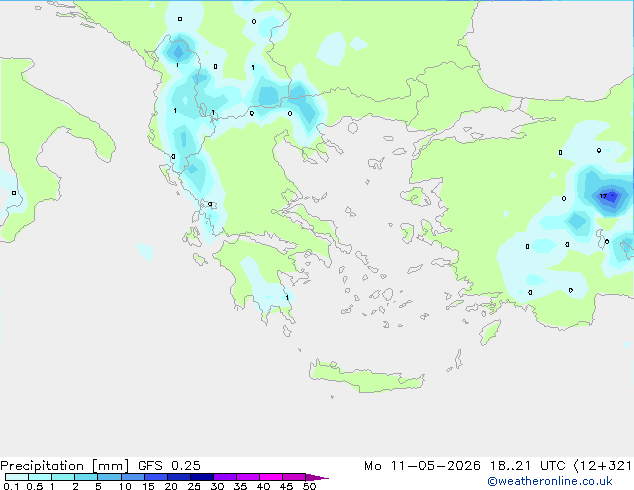Click the 50 label under the legend

[310, 486]
